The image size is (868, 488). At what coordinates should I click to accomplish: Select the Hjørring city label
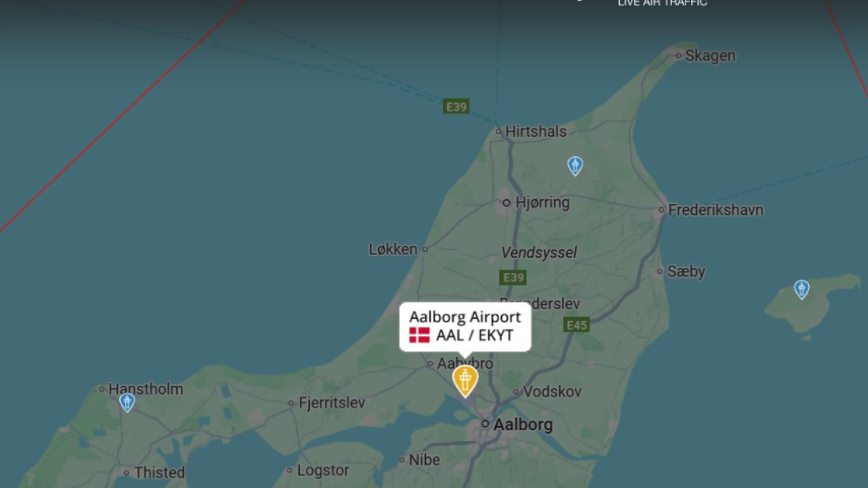click(x=542, y=202)
